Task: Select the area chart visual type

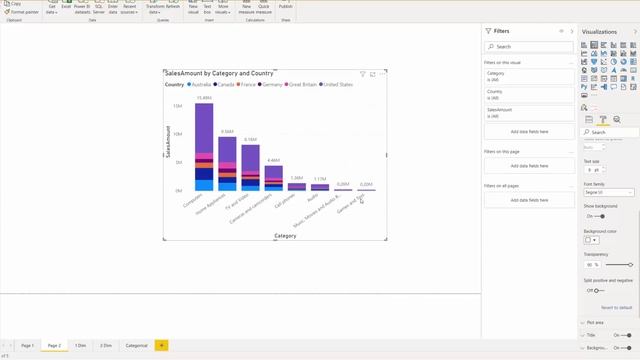Action: [x=594, y=53]
